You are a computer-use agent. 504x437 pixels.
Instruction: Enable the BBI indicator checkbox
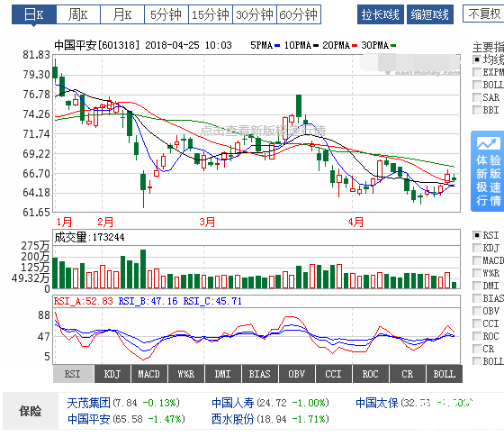(477, 110)
